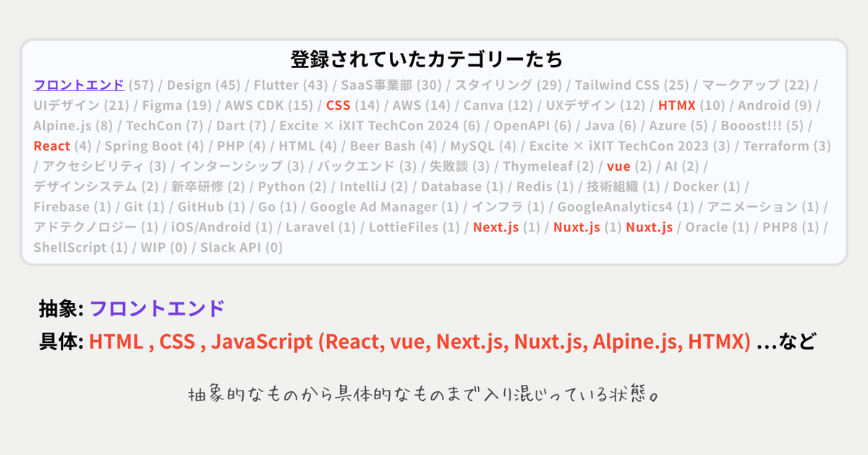Click the UIデザイン (21) category
Image resolution: width=868 pixels, height=455 pixels.
point(81,106)
